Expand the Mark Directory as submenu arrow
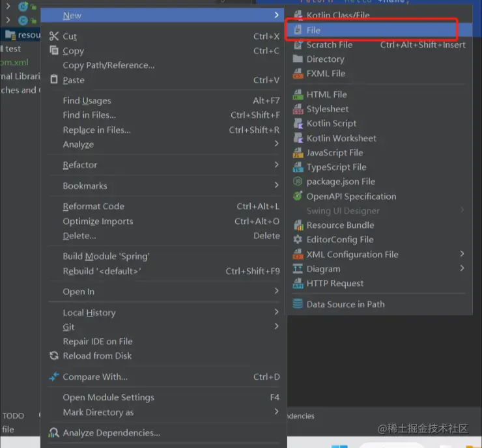Image resolution: width=482 pixels, height=448 pixels. pyautogui.click(x=276, y=412)
